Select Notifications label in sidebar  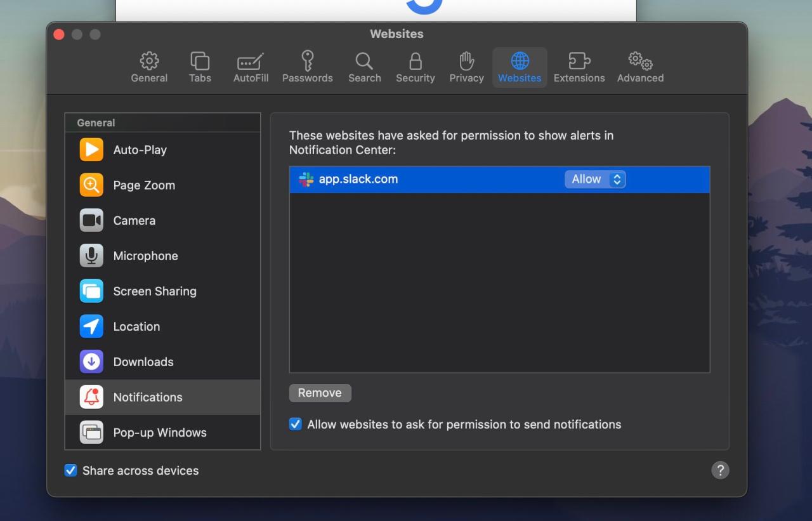tap(148, 397)
